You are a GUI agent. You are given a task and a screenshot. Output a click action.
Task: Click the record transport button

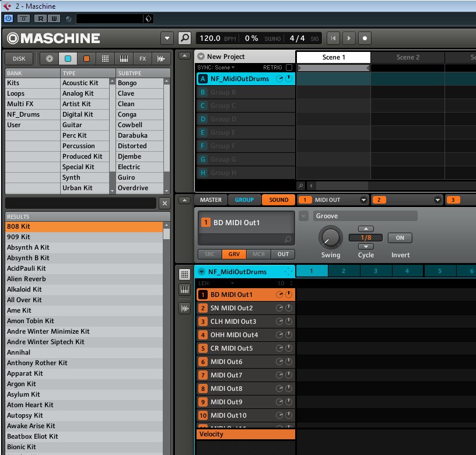(365, 38)
